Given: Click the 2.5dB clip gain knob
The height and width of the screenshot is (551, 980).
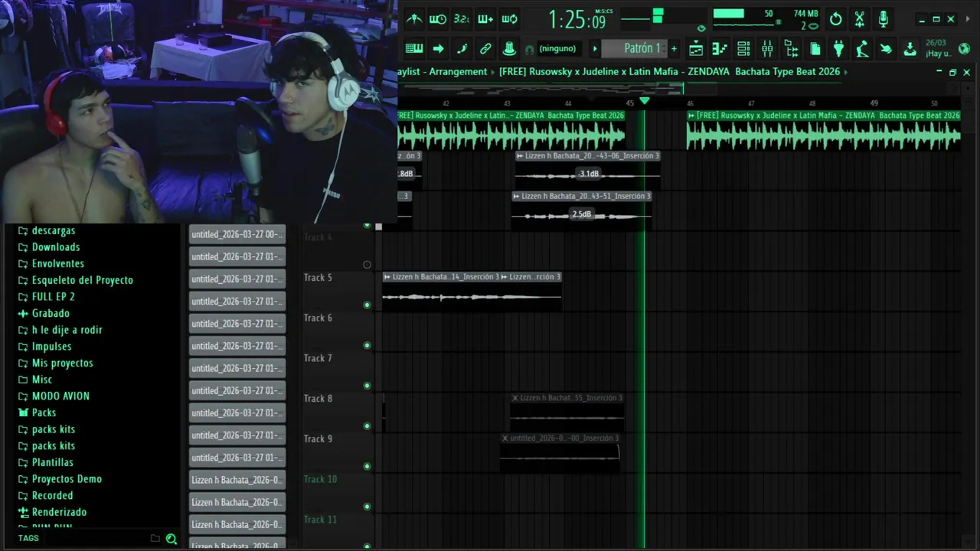Looking at the screenshot, I should click(x=582, y=214).
